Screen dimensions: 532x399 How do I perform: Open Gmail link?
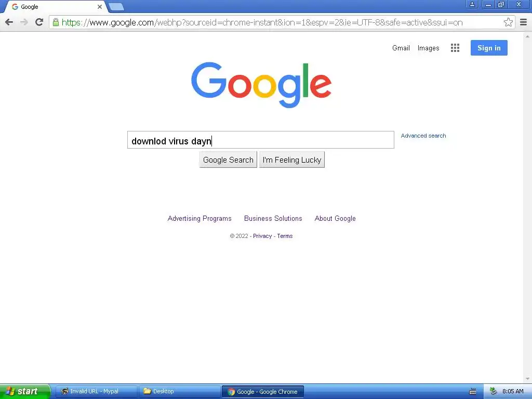(x=401, y=48)
